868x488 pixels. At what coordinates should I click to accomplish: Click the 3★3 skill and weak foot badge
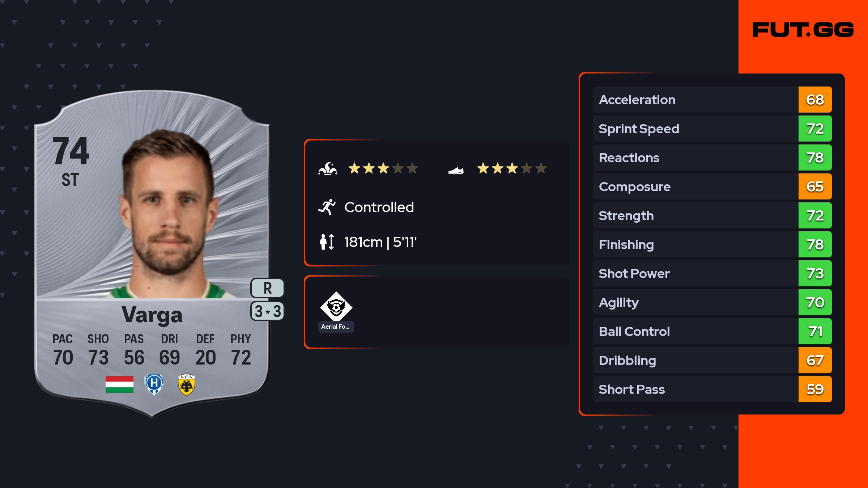[267, 311]
